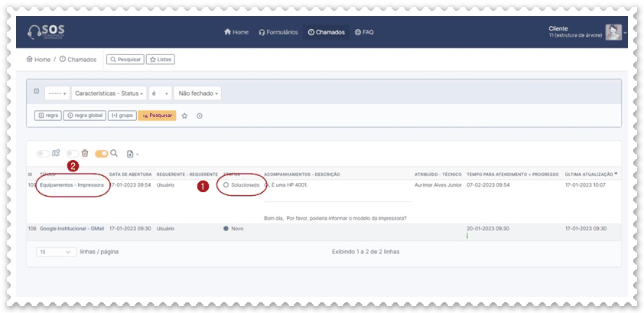
Task: Open the rows per page dropdown
Action: tap(56, 252)
